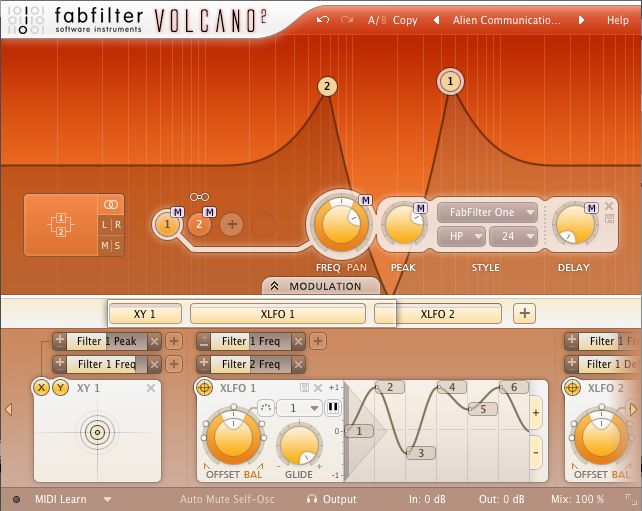The width and height of the screenshot is (642, 511).
Task: Open the XLFO 1 sync value dropdown
Action: pos(298,408)
